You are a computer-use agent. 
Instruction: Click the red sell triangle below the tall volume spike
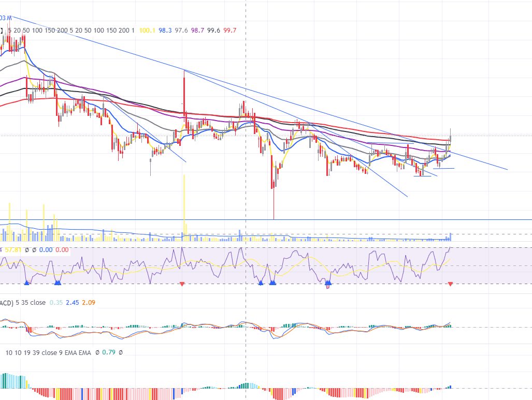pos(182,284)
